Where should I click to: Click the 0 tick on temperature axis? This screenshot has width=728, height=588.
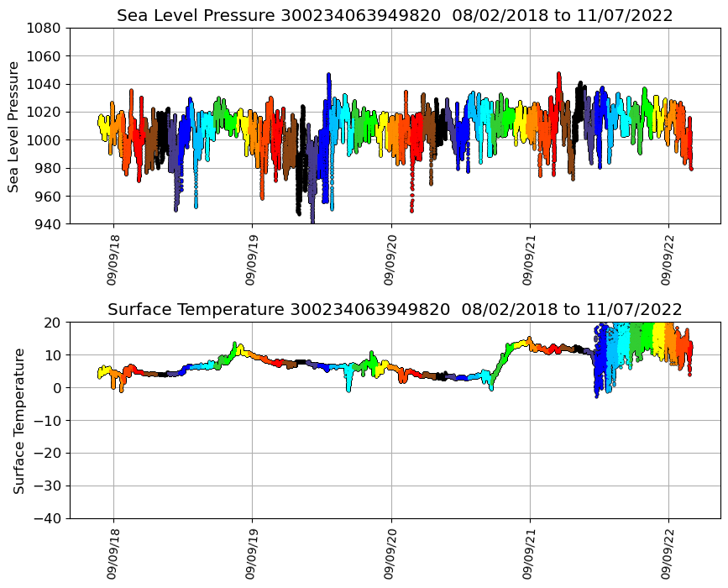coord(55,388)
